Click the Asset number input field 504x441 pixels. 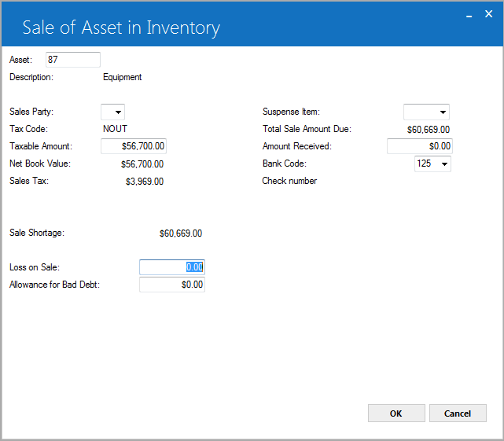point(73,60)
